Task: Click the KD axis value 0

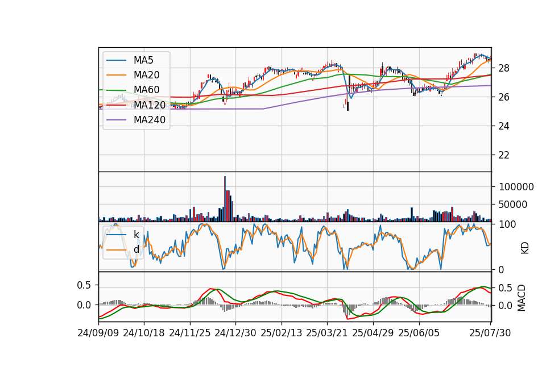Action: point(502,270)
